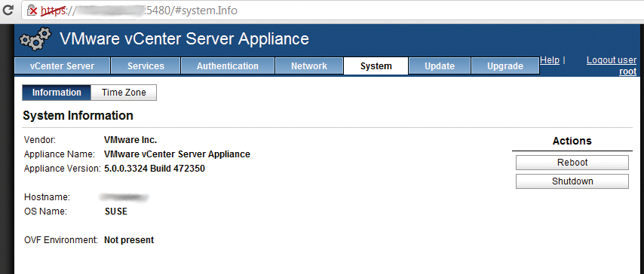Click the Hostname: label
The height and width of the screenshot is (274, 644).
pos(48,197)
